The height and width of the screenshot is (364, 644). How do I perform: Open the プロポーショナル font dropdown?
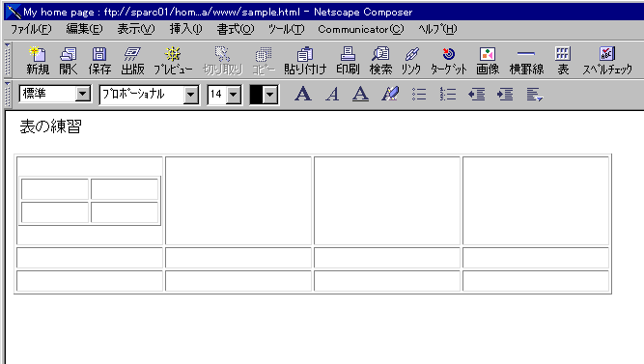coord(190,95)
